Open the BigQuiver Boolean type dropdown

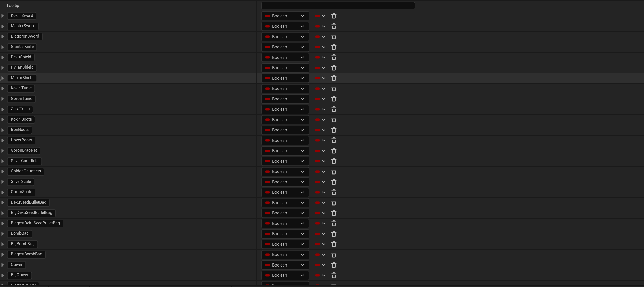[x=285, y=275]
